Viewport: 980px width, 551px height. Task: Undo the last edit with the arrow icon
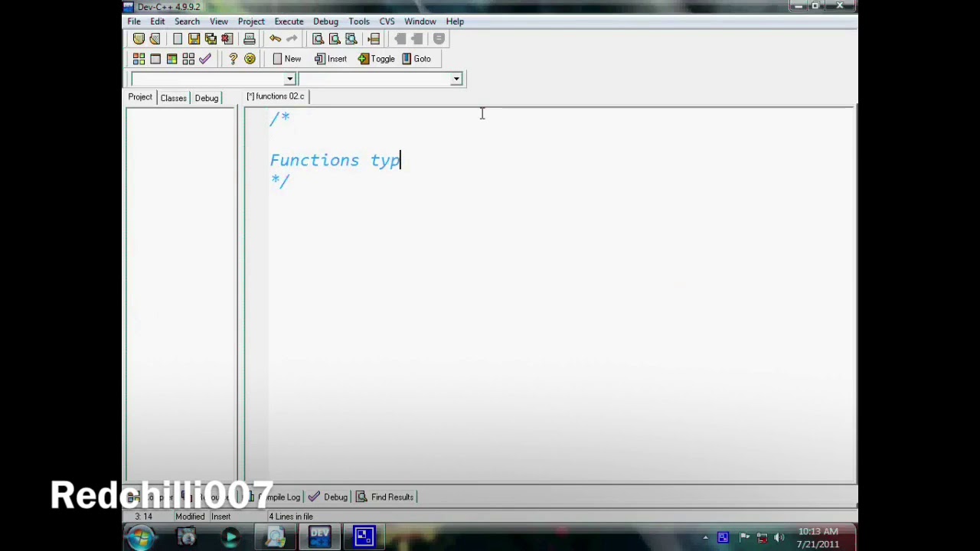[x=275, y=39]
